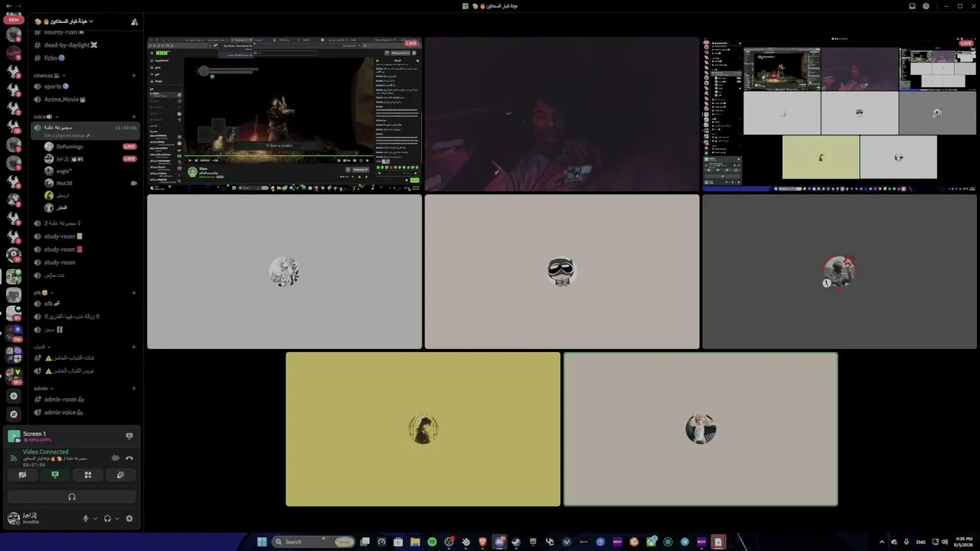
Task: Click the Windows taskbar Search box
Action: pos(313,542)
